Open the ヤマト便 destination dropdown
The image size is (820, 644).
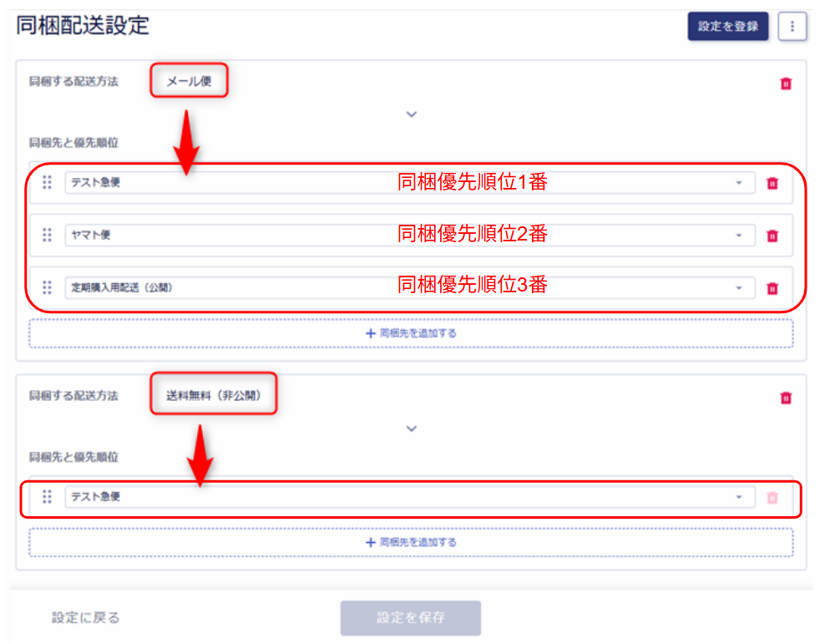pyautogui.click(x=410, y=235)
